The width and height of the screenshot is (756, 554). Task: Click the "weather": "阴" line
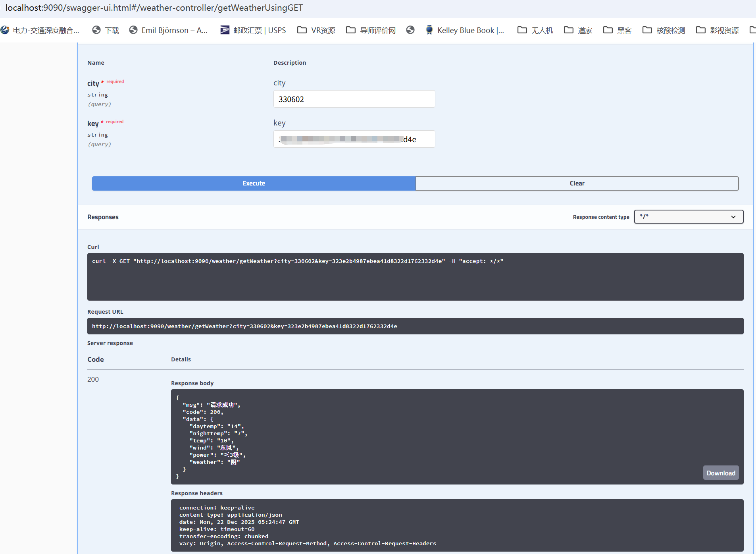215,462
